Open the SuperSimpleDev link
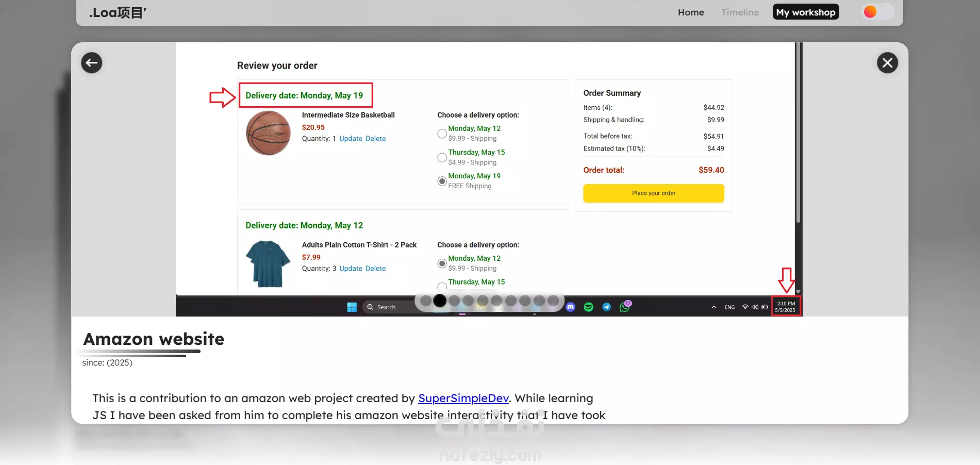The image size is (980, 465). (463, 398)
